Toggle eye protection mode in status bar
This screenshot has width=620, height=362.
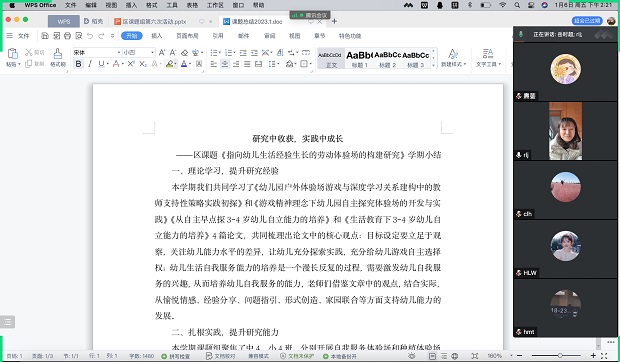tap(412, 356)
